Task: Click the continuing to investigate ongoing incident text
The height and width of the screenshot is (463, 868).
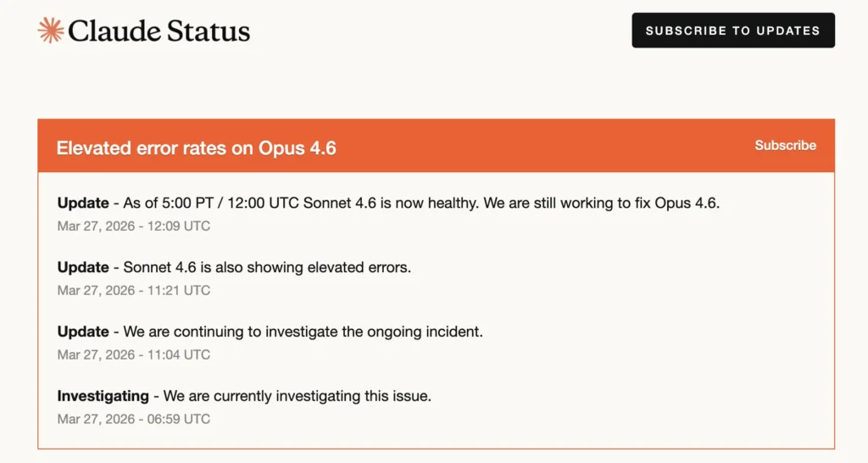Action: pos(303,332)
